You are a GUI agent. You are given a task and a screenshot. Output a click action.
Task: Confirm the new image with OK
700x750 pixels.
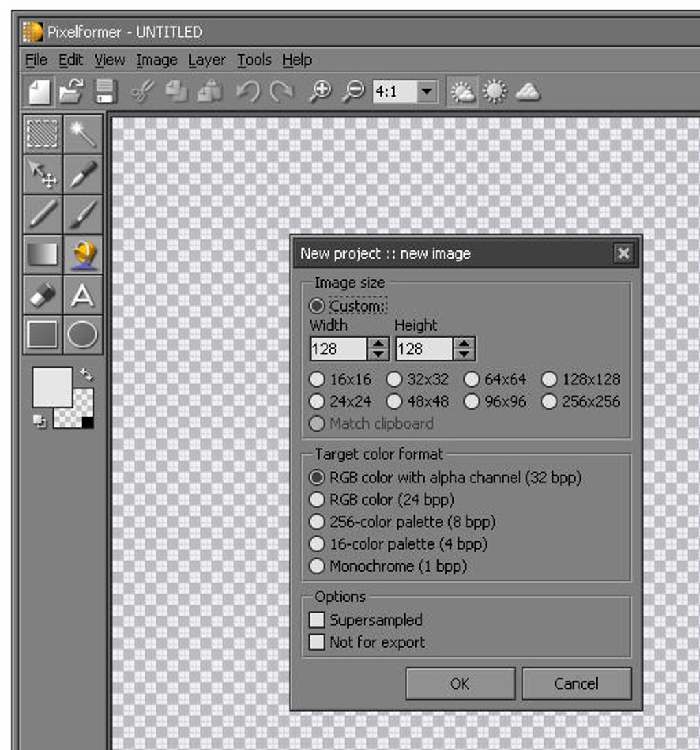click(460, 683)
